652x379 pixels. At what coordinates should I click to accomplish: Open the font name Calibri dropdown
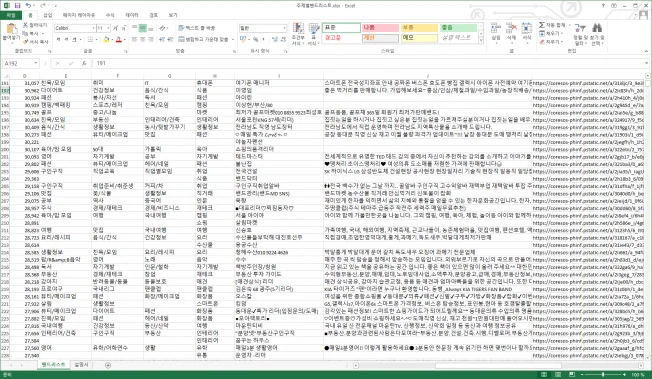click(x=94, y=28)
